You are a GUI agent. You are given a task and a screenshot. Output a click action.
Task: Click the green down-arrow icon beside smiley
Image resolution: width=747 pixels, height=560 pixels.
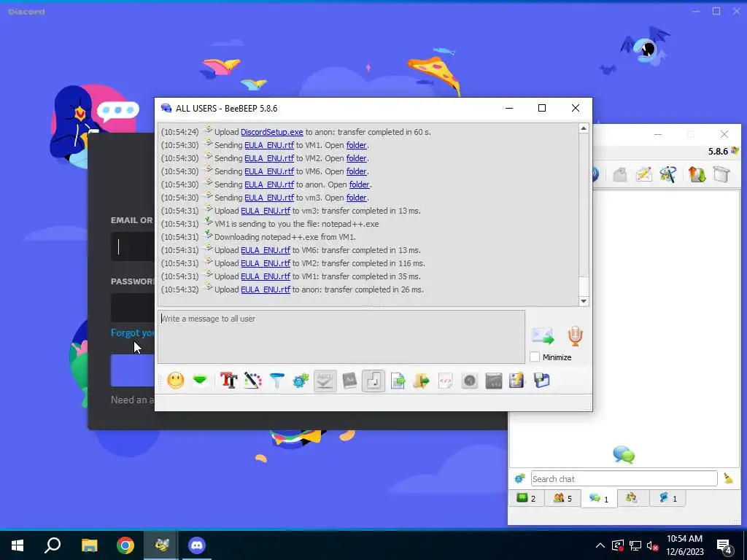click(x=200, y=381)
